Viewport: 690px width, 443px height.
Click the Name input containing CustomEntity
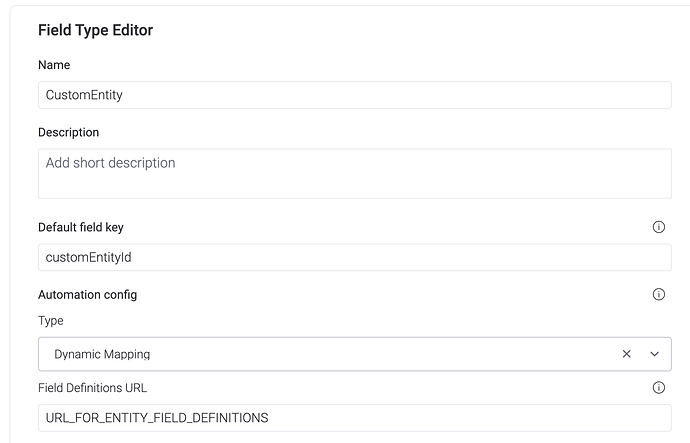pyautogui.click(x=354, y=95)
